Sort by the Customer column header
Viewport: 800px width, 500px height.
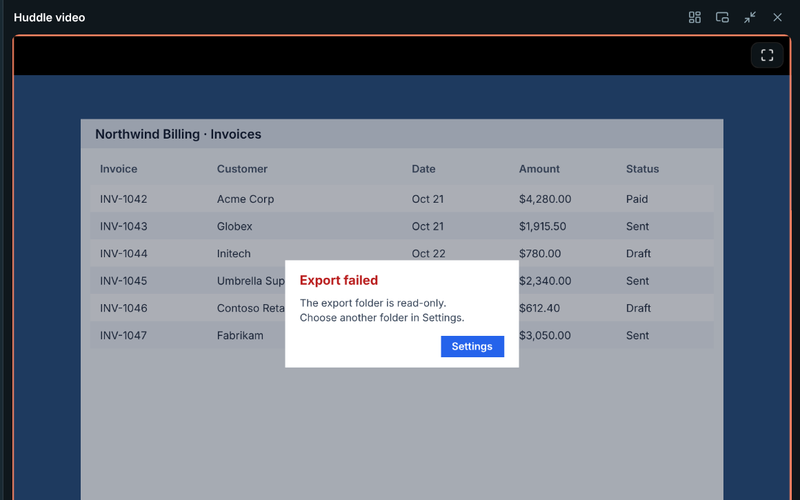click(x=242, y=169)
